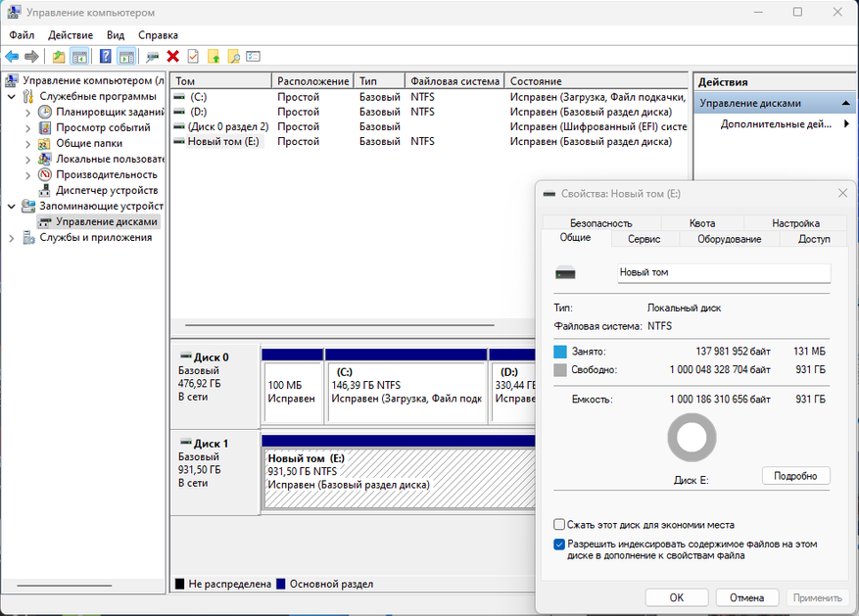Click the blue Help question mark icon
859x616 pixels.
tap(105, 57)
